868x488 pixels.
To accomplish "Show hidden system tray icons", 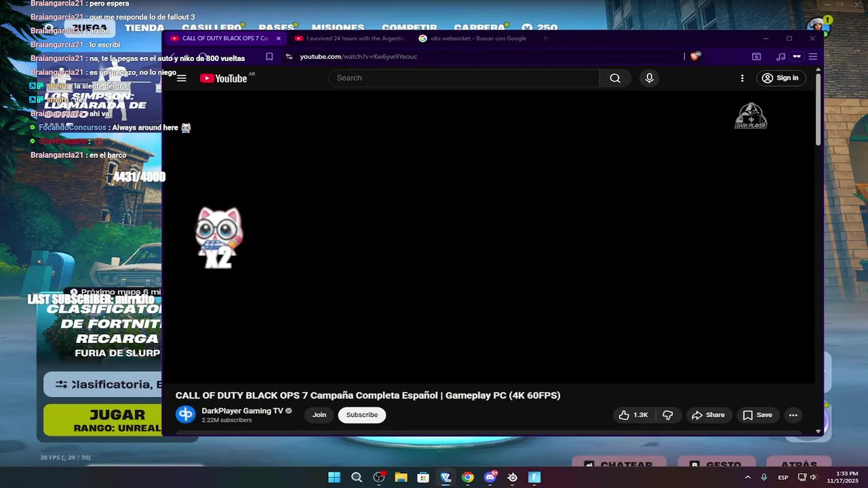I will point(747,477).
